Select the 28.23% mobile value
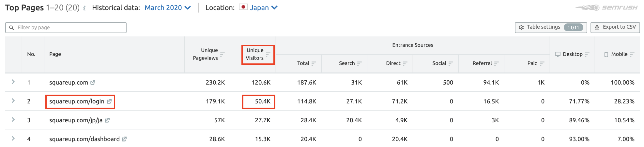The height and width of the screenshot is (147, 644). (624, 101)
